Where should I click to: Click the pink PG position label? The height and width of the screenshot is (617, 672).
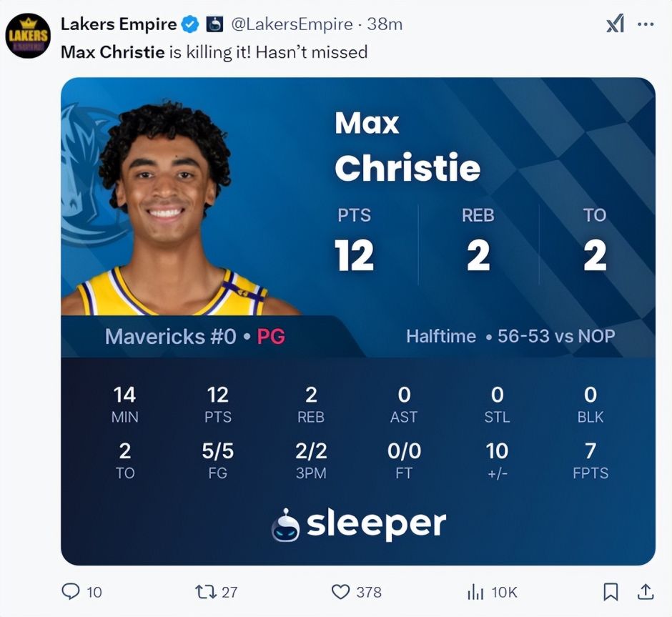pyautogui.click(x=271, y=336)
